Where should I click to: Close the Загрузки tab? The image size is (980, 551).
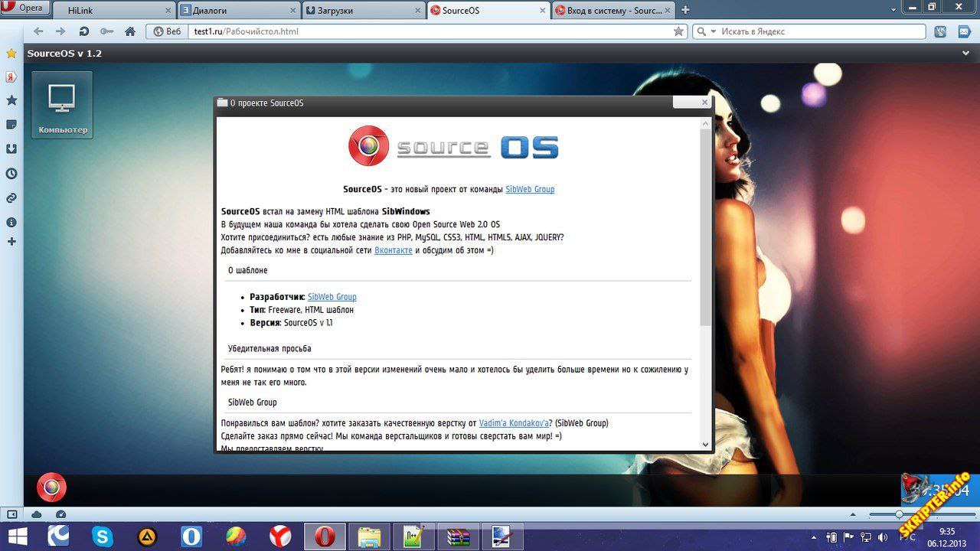tap(416, 10)
